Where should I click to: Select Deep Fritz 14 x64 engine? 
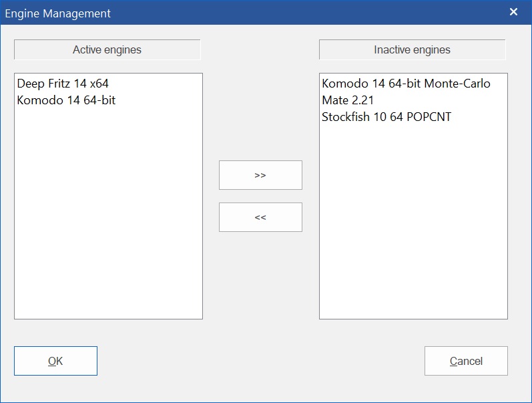pos(63,84)
